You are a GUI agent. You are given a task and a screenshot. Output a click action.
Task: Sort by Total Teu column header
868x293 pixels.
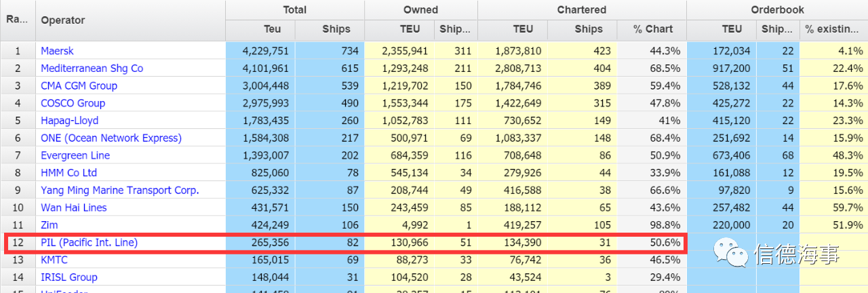[260, 30]
